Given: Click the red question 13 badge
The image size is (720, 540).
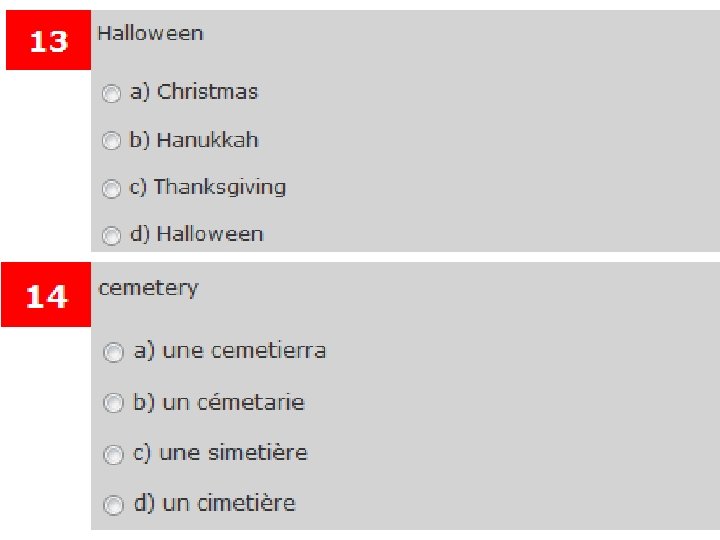Looking at the screenshot, I should point(48,42).
